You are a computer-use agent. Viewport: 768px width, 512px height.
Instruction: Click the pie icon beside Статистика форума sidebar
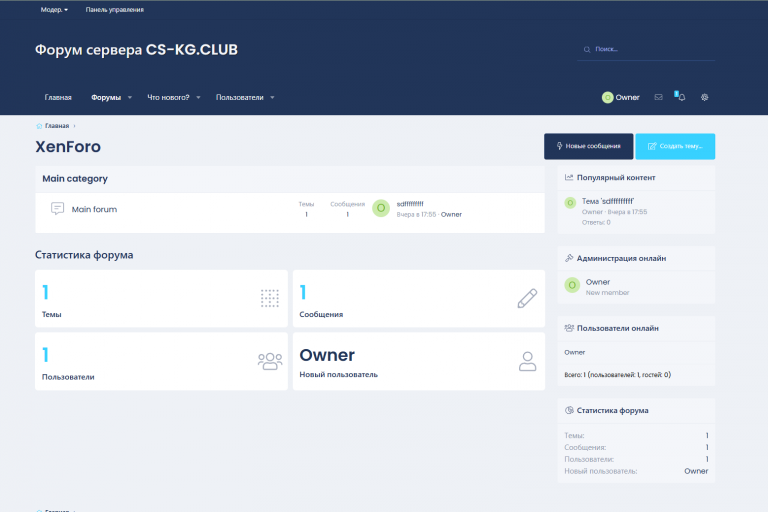[x=569, y=411]
